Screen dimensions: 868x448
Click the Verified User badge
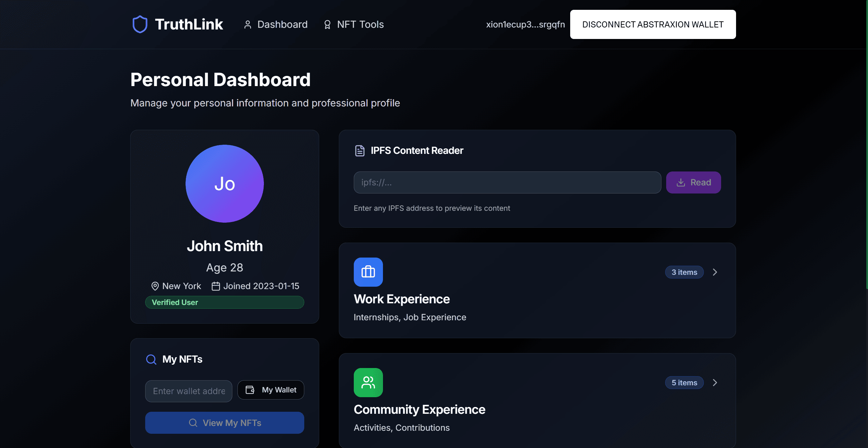(x=225, y=302)
